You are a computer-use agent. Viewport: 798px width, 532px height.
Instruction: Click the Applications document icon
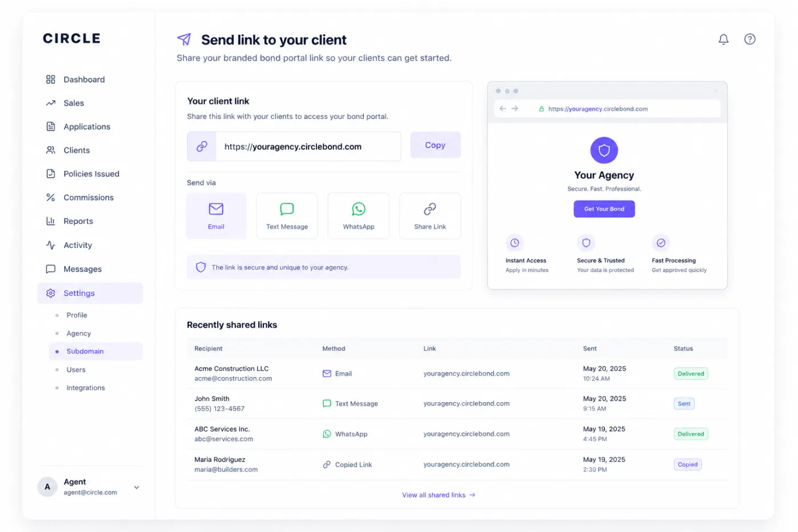pyautogui.click(x=51, y=126)
